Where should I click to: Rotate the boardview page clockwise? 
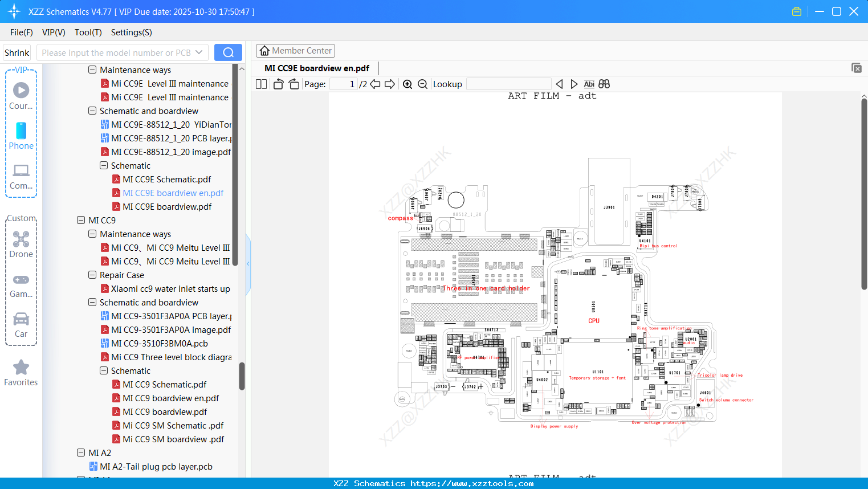pos(293,84)
